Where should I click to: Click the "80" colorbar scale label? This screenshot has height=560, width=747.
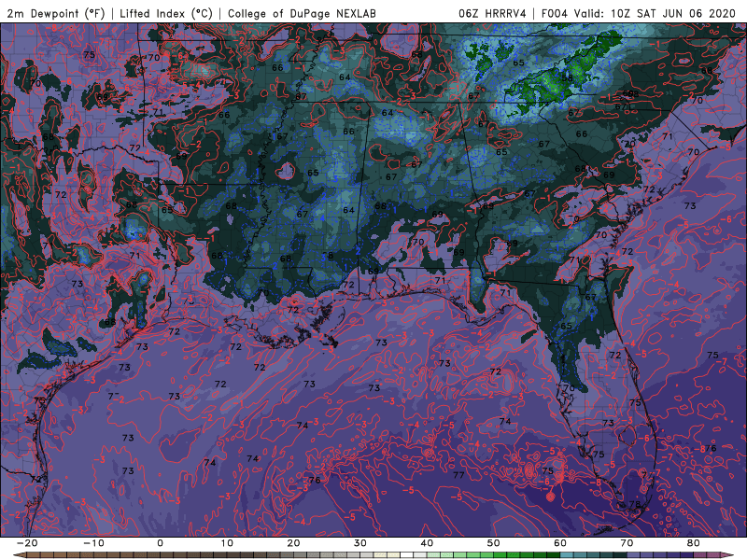[x=694, y=543]
